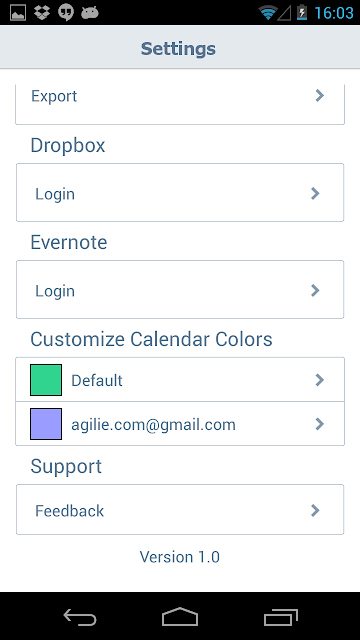Open the recent apps icon
Screen dimensions: 360x640
[280, 617]
